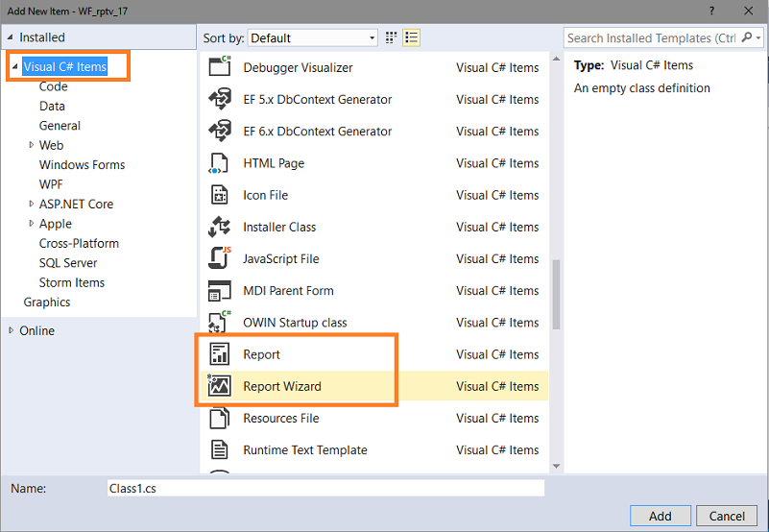Image resolution: width=769 pixels, height=532 pixels.
Task: Switch to medium icons list view
Action: click(x=412, y=37)
